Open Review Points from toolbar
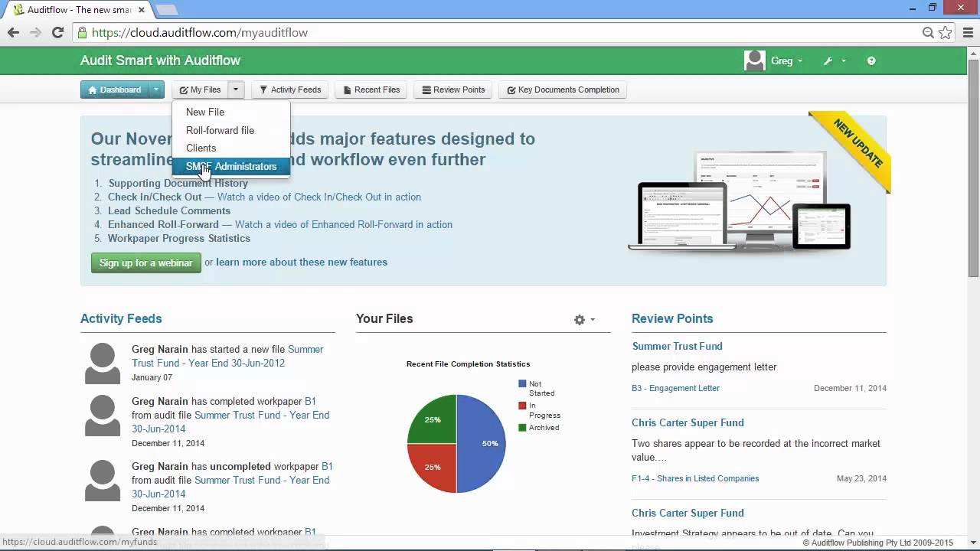Image resolution: width=980 pixels, height=551 pixels. tap(453, 90)
